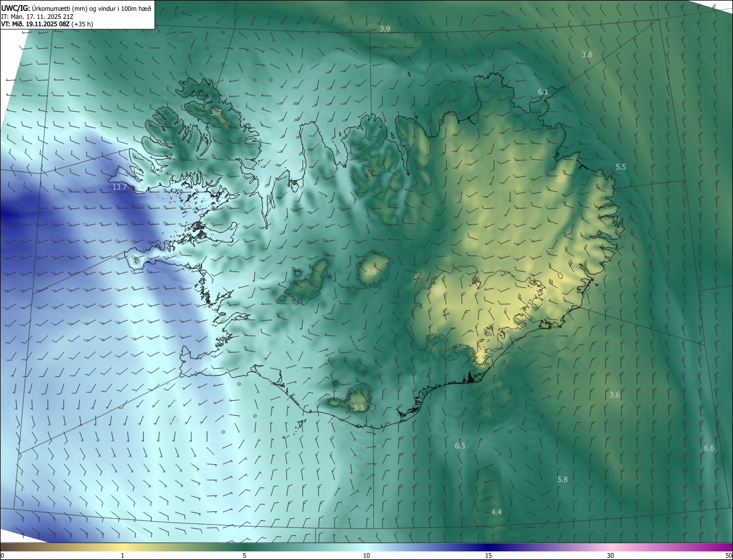The height and width of the screenshot is (560, 733).
Task: Click the 13.7 value label in the west
Action: (x=120, y=187)
